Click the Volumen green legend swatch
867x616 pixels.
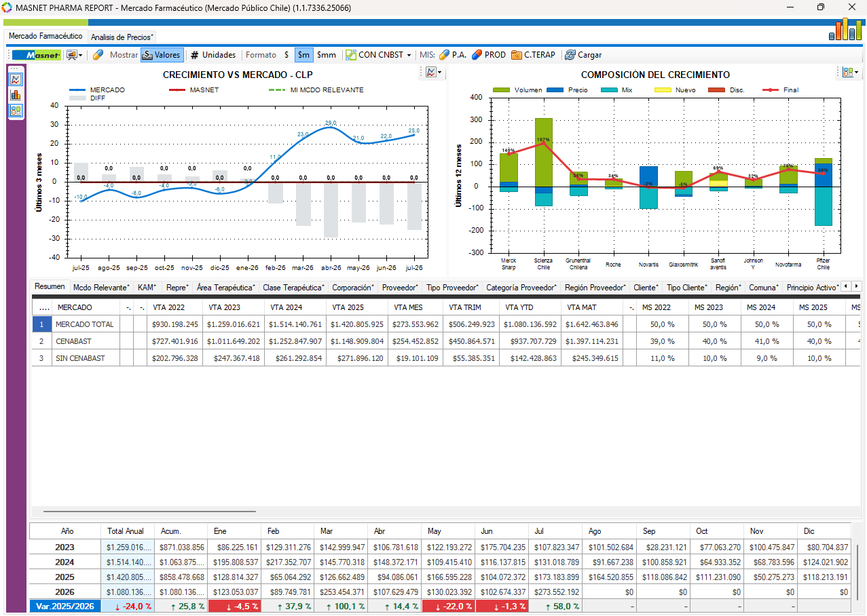tap(501, 90)
